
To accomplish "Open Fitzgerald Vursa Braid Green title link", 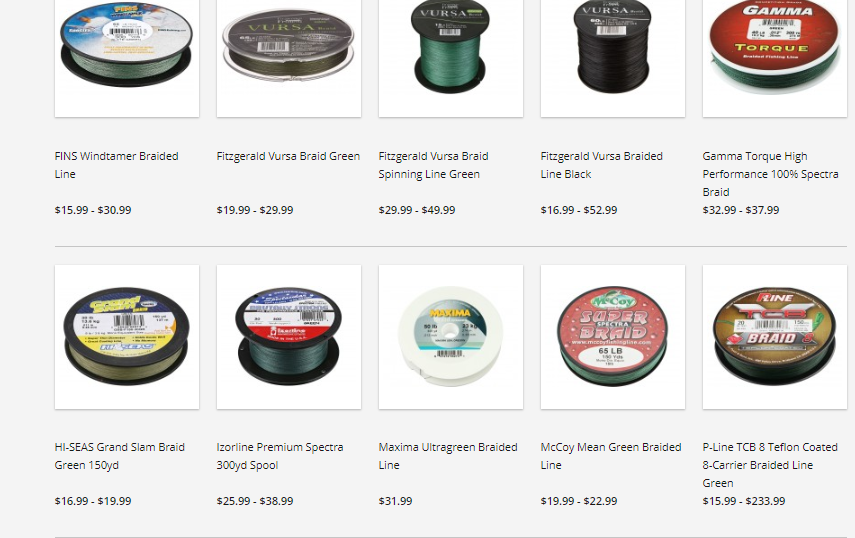I will tap(288, 156).
